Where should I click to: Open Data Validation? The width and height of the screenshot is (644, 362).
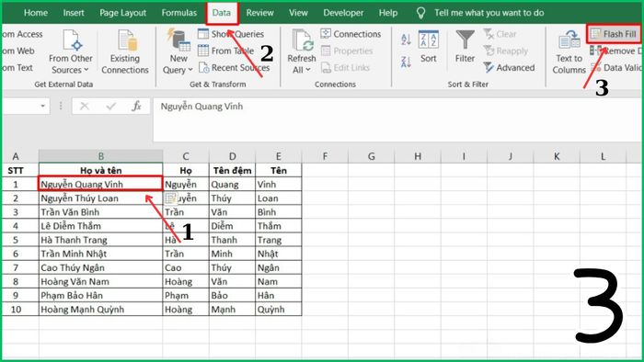[x=615, y=68]
